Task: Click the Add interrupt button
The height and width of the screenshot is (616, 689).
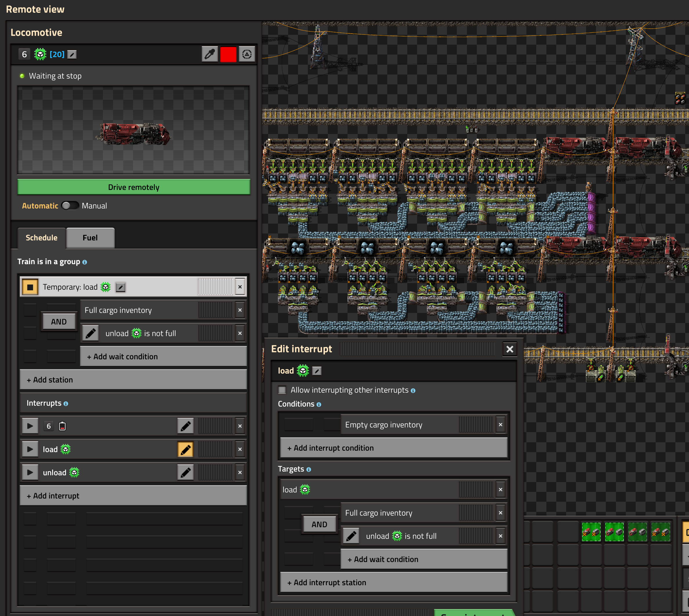Action: point(133,496)
